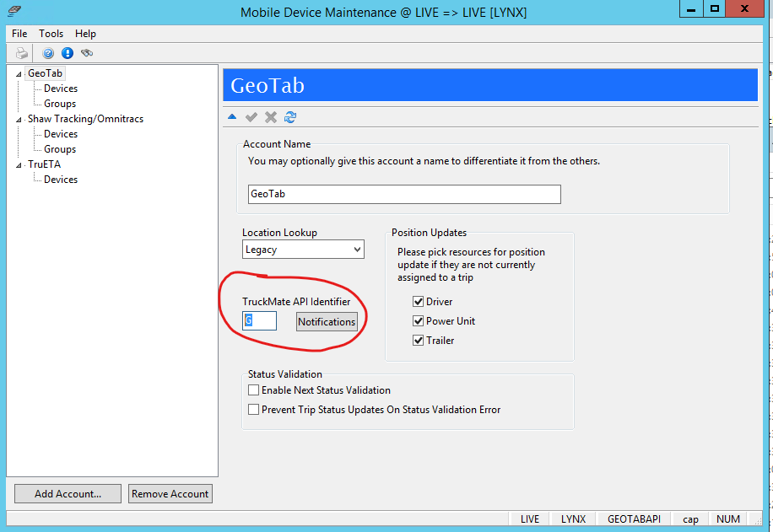Click the LIVE status bar entry

click(530, 519)
